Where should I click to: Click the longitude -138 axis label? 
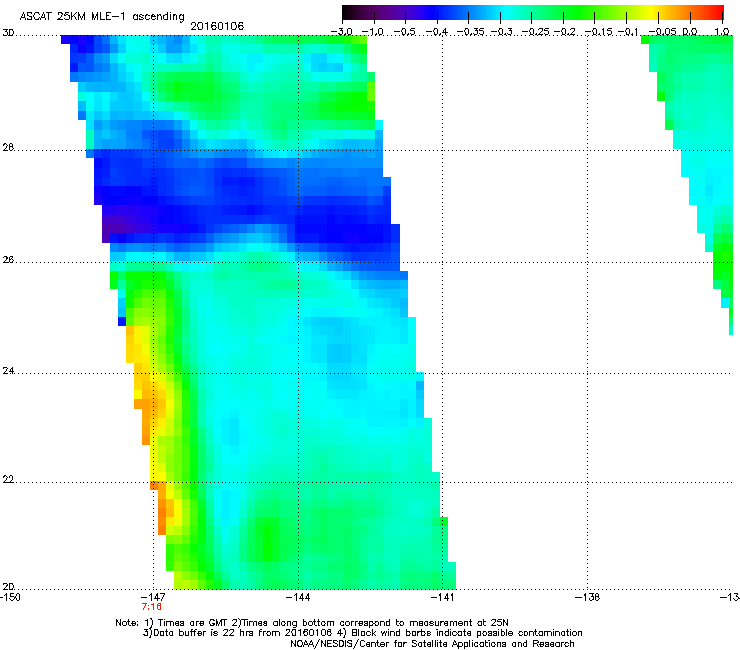click(587, 597)
